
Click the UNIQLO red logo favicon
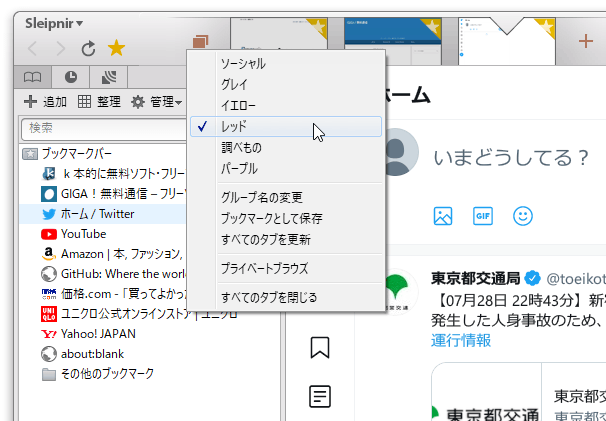tap(49, 314)
